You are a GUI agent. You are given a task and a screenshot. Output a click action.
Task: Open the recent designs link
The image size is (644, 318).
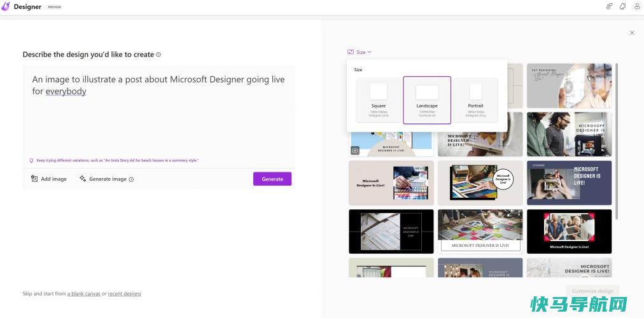click(x=125, y=294)
